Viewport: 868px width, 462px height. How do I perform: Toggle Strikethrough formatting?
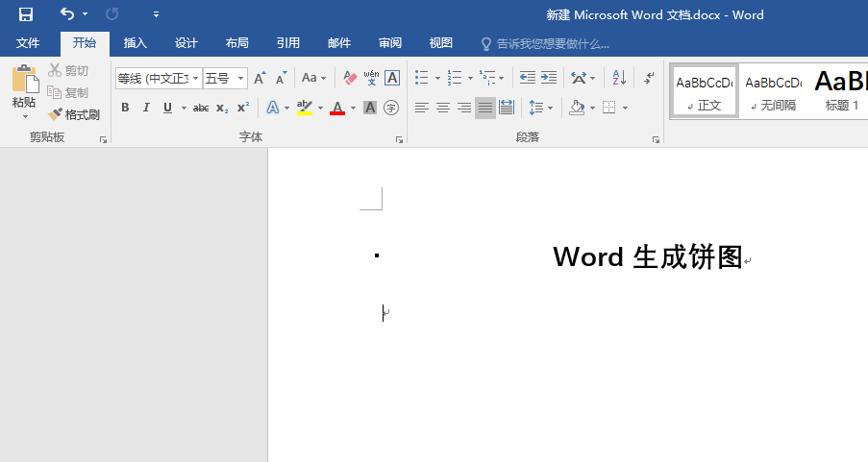tap(201, 108)
